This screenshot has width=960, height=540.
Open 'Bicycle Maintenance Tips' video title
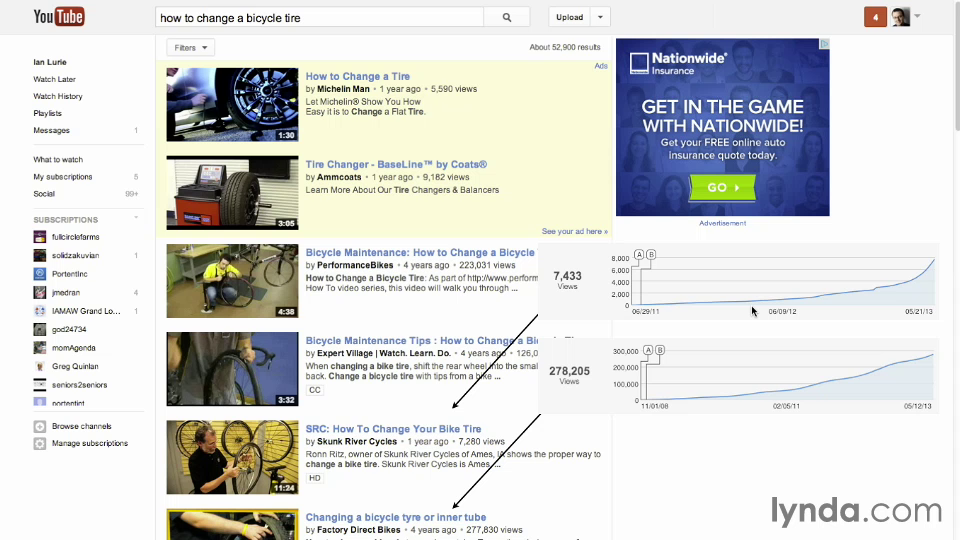tap(422, 340)
